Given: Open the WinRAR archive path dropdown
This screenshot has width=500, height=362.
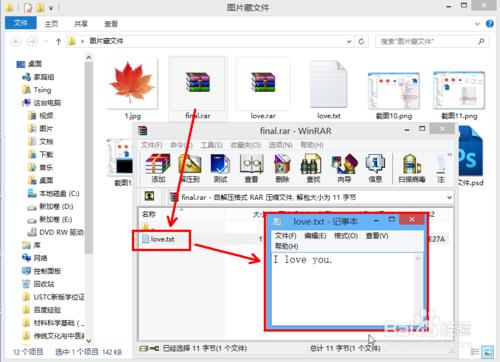Looking at the screenshot, I should (x=449, y=197).
